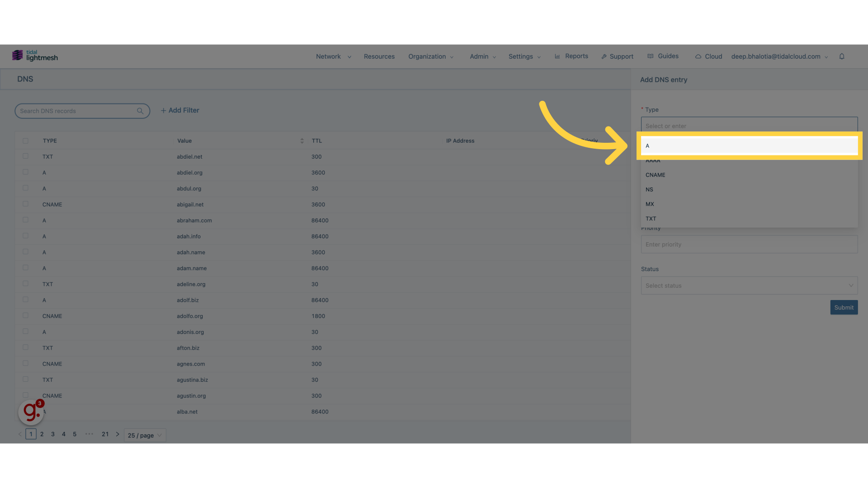
Task: Toggle the select all records checkbox
Action: point(26,141)
